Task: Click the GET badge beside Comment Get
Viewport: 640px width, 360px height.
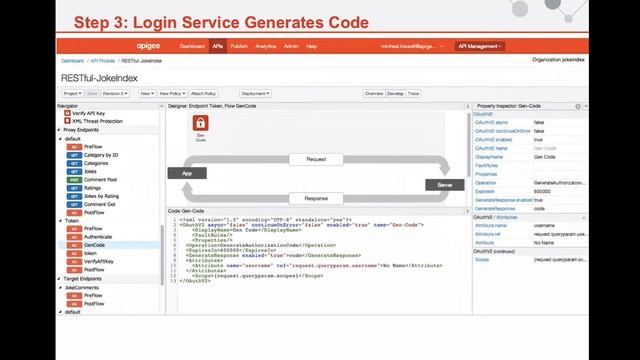Action: tap(74, 204)
